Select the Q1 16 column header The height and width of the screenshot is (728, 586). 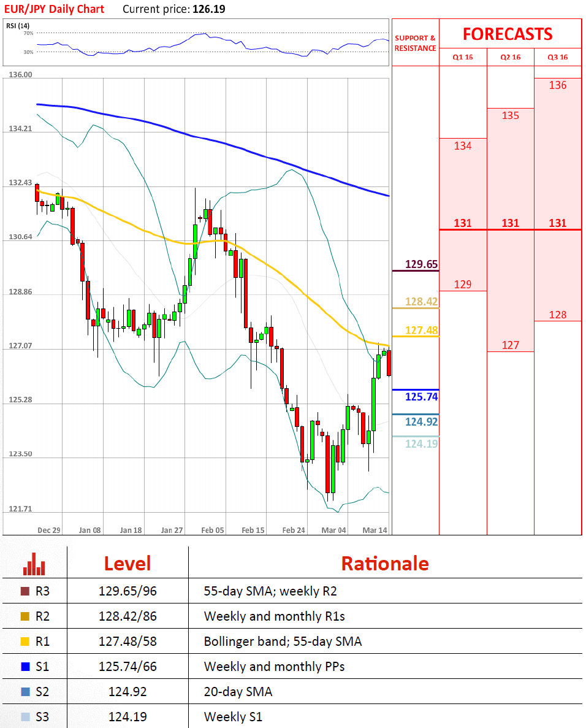pyautogui.click(x=463, y=57)
